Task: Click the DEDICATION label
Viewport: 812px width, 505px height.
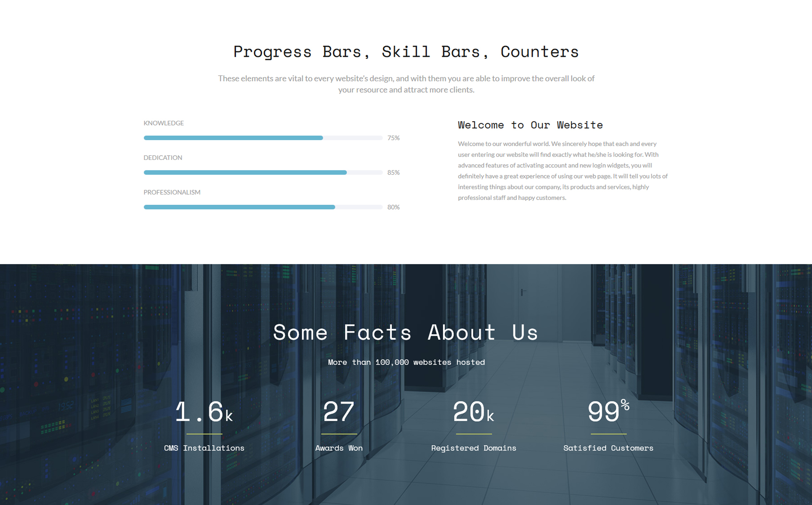Action: pos(163,157)
